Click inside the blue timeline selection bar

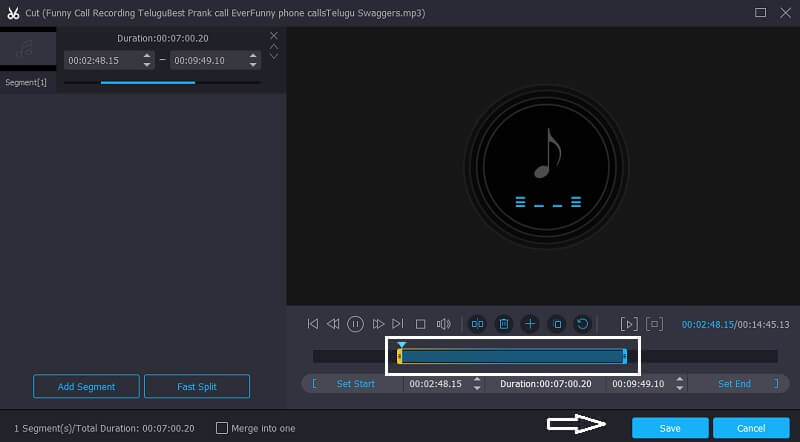coord(512,356)
